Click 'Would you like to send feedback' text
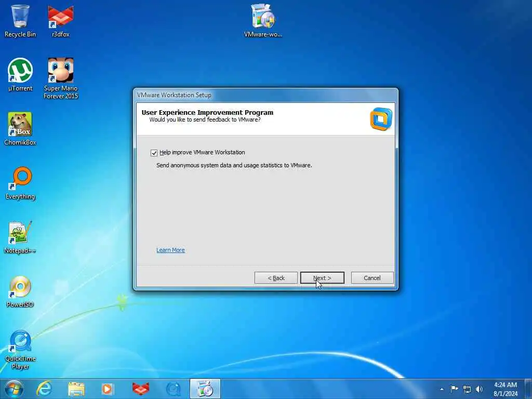 205,119
